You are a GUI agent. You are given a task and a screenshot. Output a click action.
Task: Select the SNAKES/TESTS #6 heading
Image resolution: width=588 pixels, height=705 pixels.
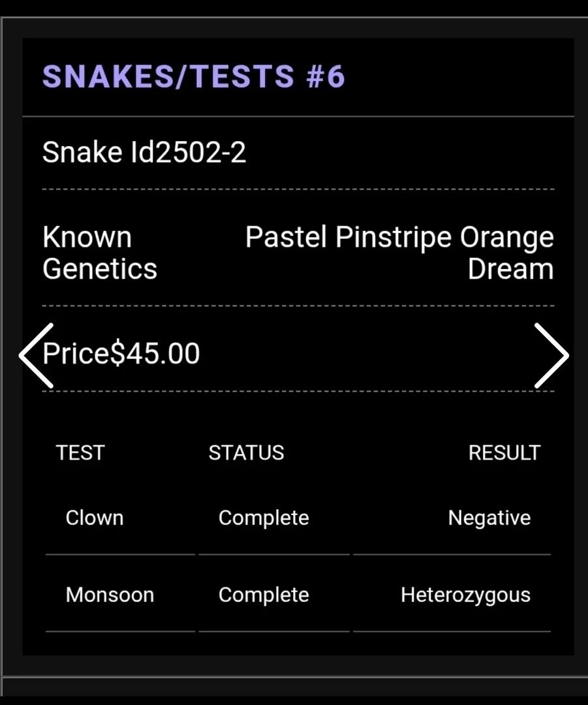click(x=194, y=76)
